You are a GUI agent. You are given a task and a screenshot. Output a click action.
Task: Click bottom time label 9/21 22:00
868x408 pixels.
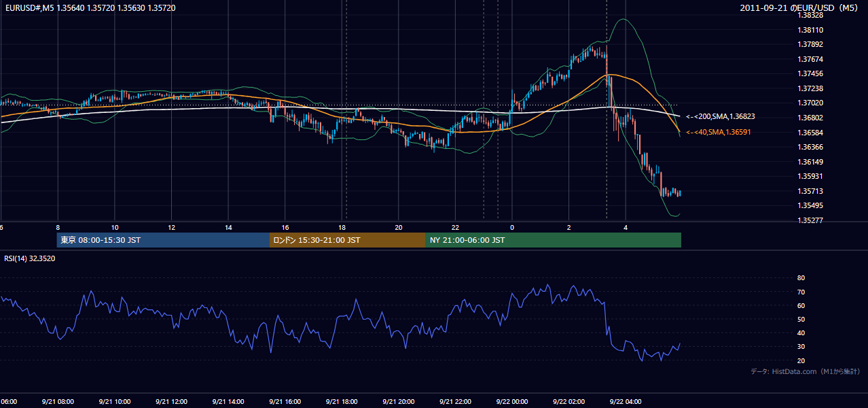[456, 402]
